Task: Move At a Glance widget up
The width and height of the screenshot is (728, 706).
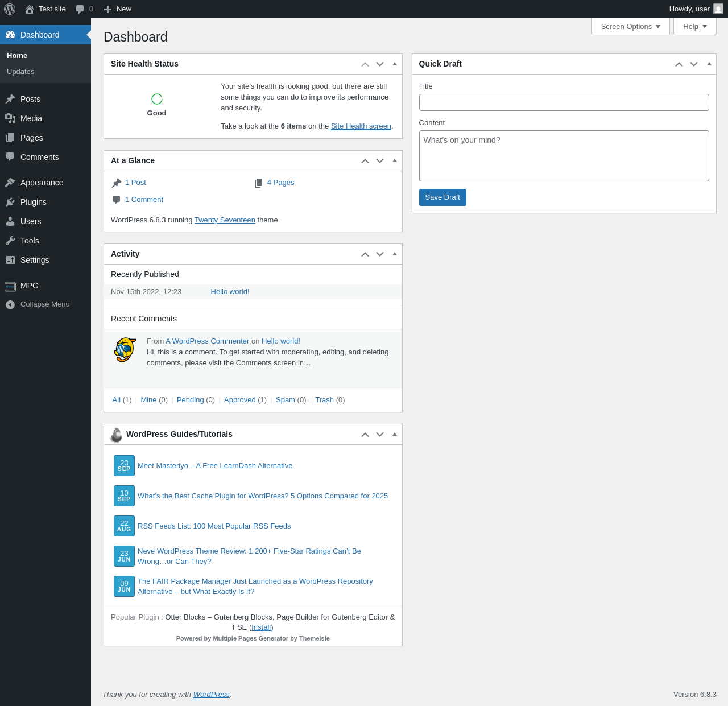Action: pos(365,161)
